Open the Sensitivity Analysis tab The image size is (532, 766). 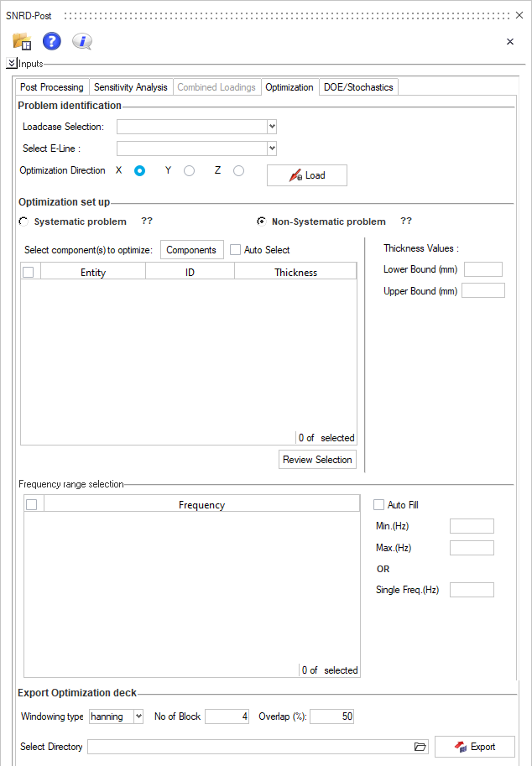(130, 87)
